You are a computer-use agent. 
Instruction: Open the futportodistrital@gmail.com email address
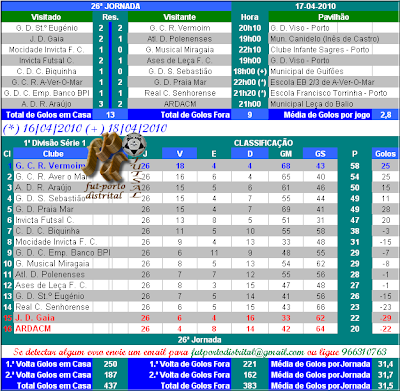click(x=247, y=352)
